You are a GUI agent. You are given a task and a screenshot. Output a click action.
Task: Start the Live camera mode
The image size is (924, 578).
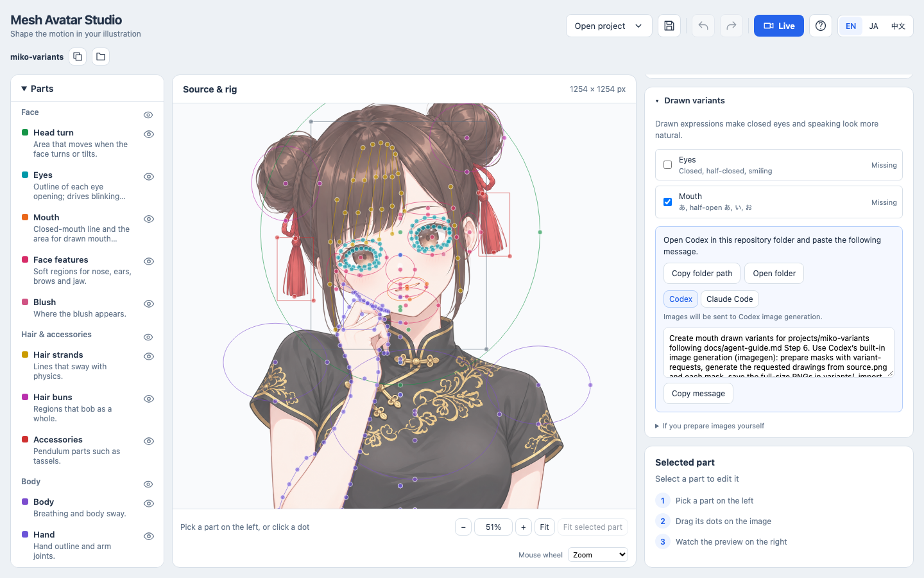click(778, 26)
